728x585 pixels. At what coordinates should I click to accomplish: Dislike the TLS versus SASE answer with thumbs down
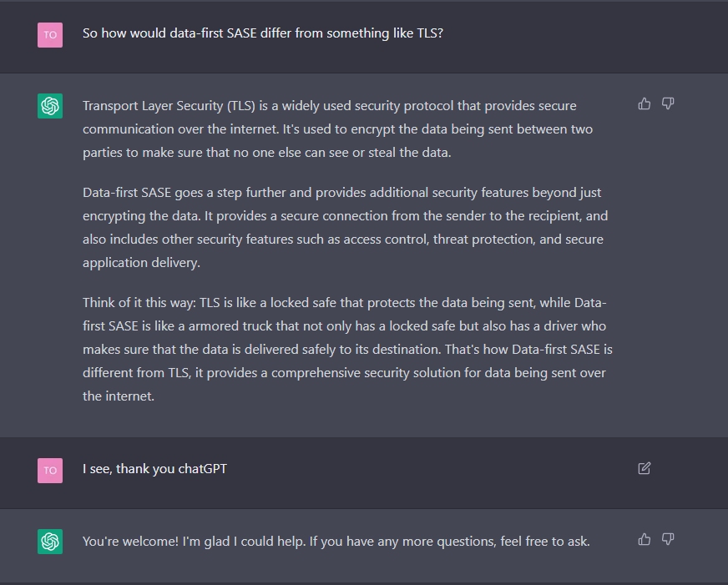tap(668, 103)
